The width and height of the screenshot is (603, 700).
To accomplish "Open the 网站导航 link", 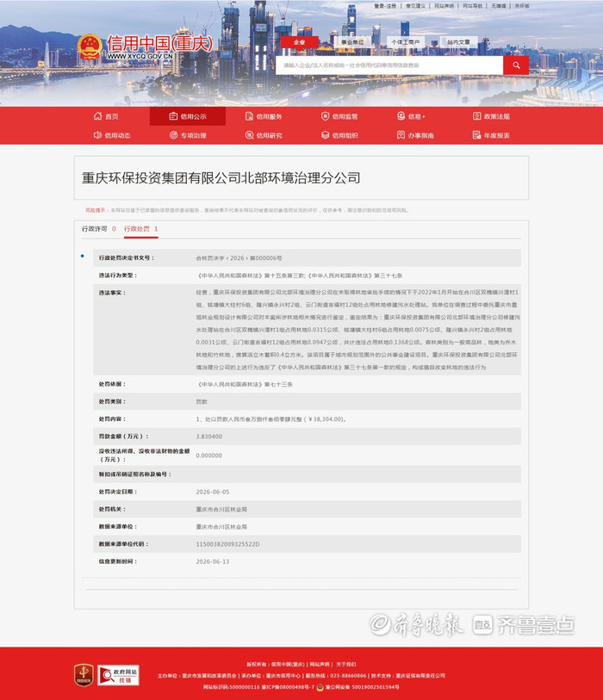I will [x=473, y=6].
